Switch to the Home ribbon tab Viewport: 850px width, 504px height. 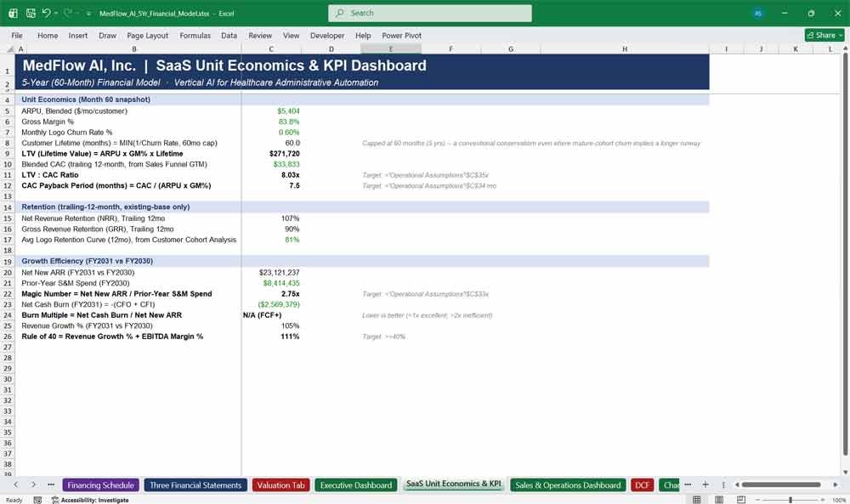point(48,35)
